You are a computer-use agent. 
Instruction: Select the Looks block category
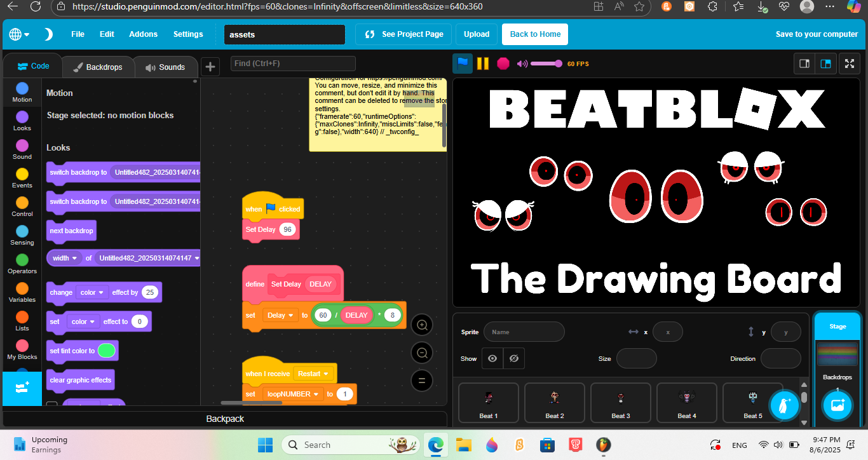tap(22, 121)
